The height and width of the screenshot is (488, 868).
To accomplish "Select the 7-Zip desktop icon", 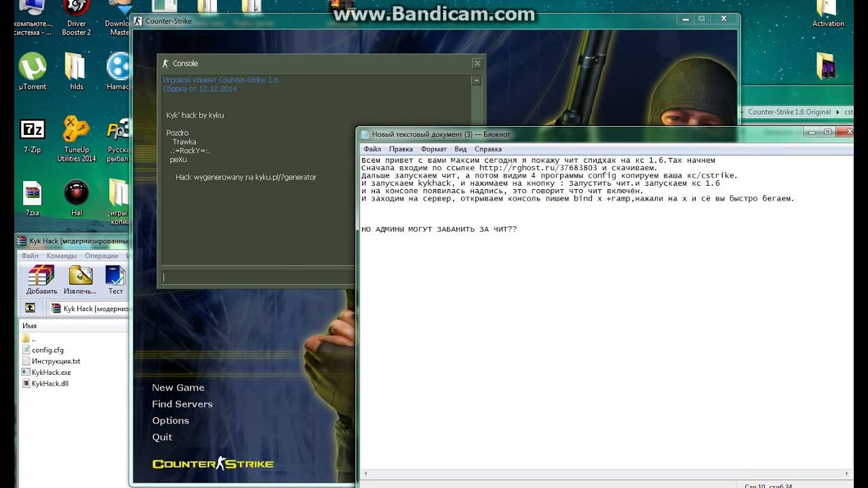I will click(x=32, y=136).
